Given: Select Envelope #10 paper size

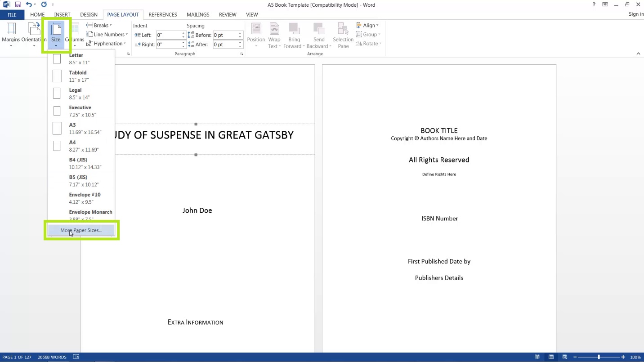Looking at the screenshot, I should point(81,198).
